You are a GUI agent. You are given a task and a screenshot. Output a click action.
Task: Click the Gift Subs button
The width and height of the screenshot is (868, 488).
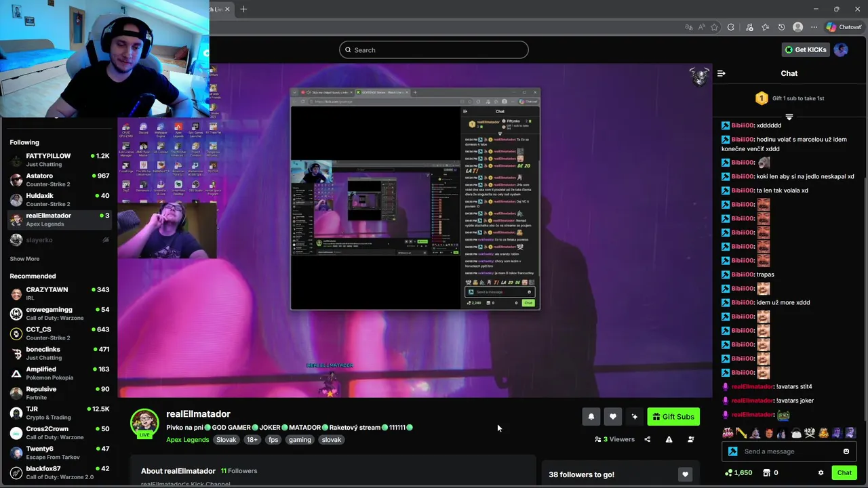673,417
